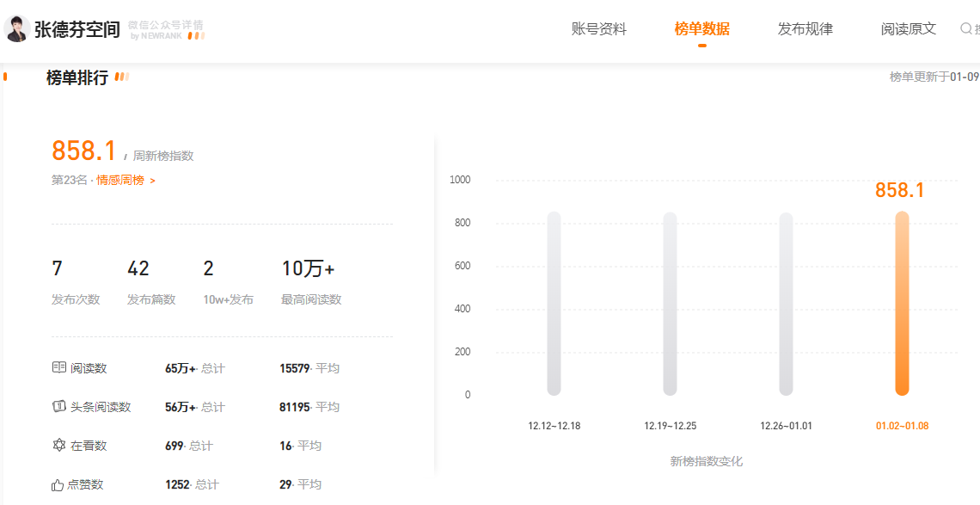Click the 12.12~12.18 date label
Viewport: 980px width, 505px height.
(554, 426)
